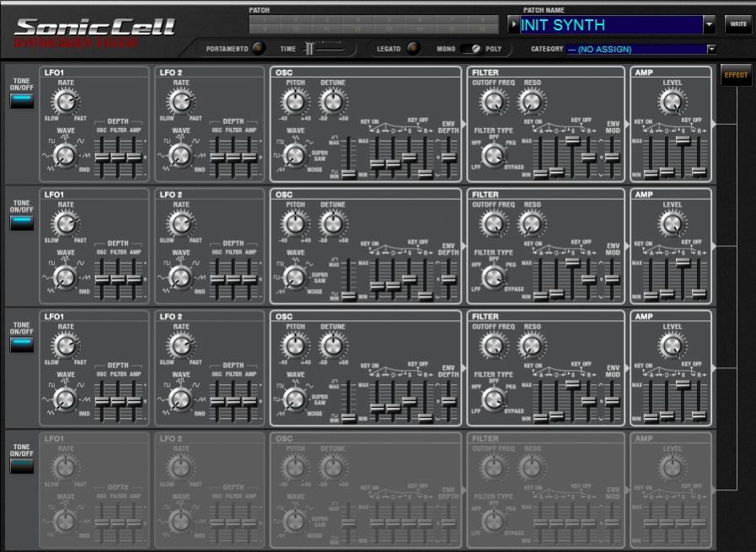Adjust tone 1 LFO1 Filter depth slider
Screen dimensions: 756x552
[118, 157]
